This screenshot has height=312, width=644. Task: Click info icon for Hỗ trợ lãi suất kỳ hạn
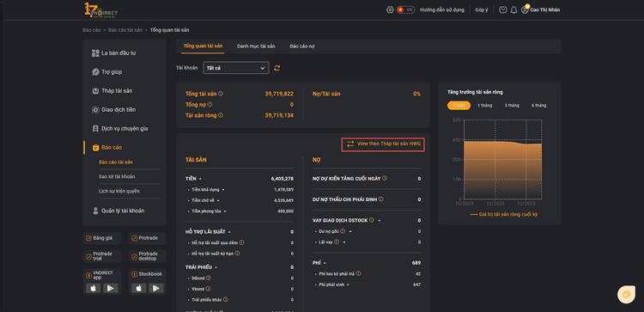coord(237,254)
